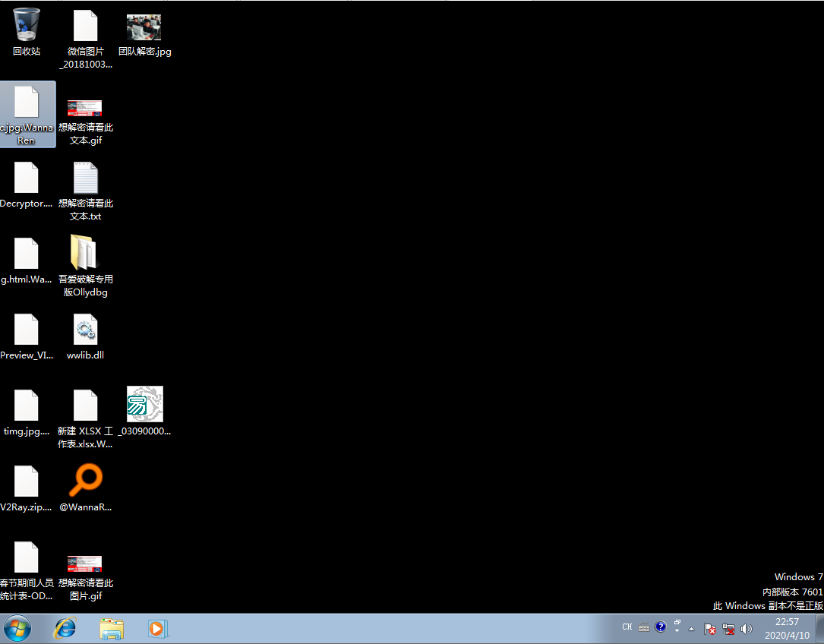
Task: Launch Internet Explorer from the taskbar
Action: tap(65, 629)
